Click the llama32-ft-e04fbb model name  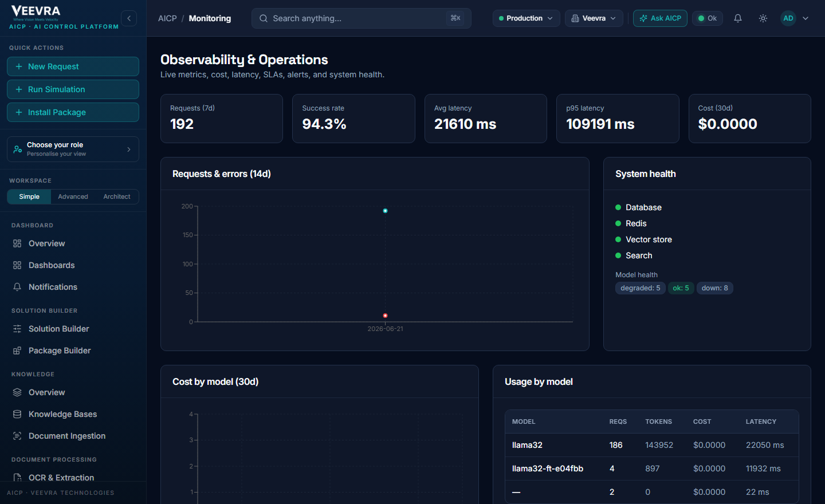[548, 468]
